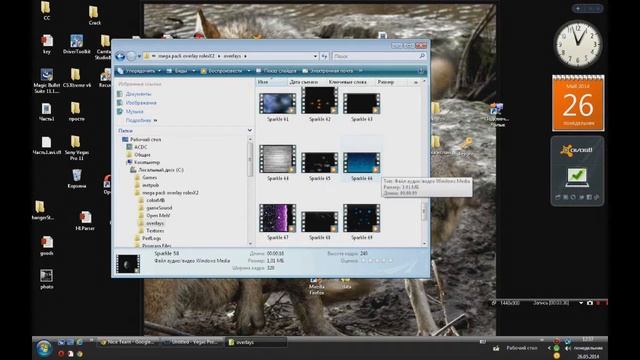This screenshot has width=640, height=360.
Task: Open the Упорядочить toolbar menu
Action: [139, 71]
